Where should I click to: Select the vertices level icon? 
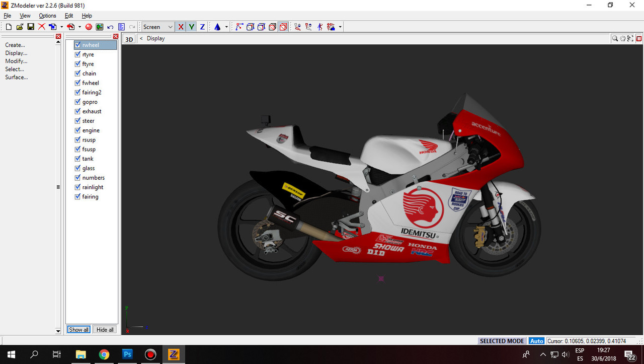pyautogui.click(x=239, y=27)
